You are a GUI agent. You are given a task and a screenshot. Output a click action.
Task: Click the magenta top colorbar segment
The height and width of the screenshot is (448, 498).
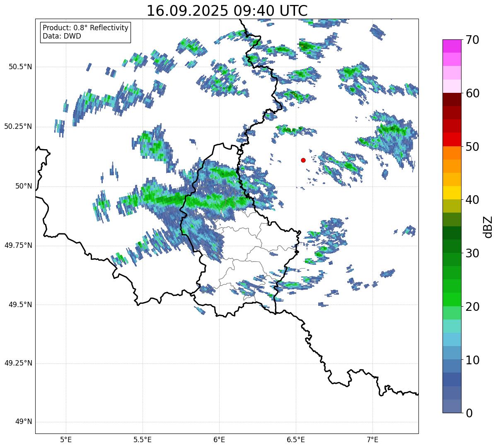[452, 46]
